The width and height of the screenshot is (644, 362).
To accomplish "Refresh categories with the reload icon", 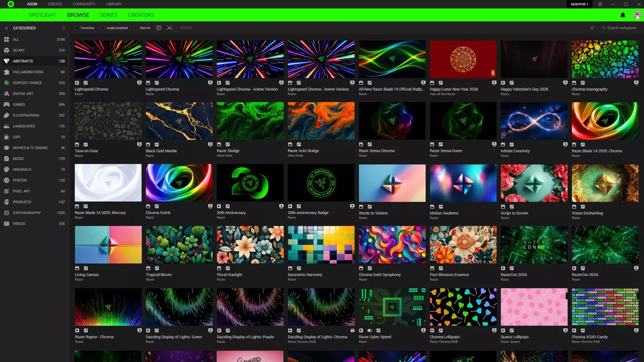I will pyautogui.click(x=64, y=28).
